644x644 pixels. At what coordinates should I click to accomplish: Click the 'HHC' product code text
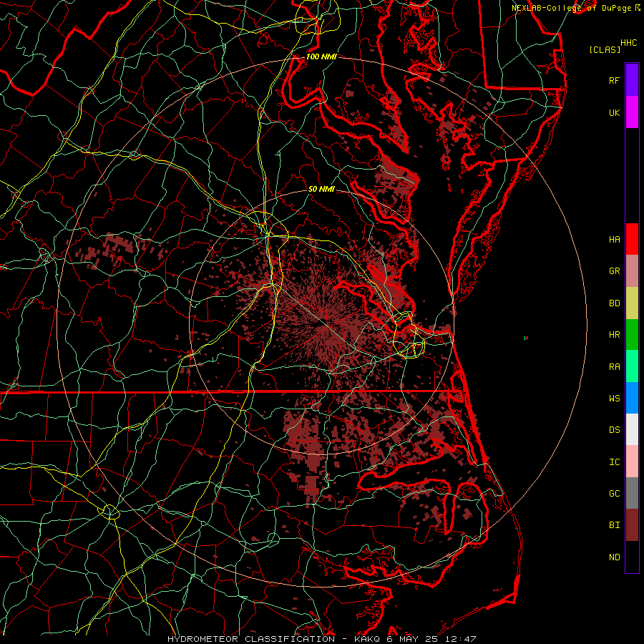pos(628,43)
